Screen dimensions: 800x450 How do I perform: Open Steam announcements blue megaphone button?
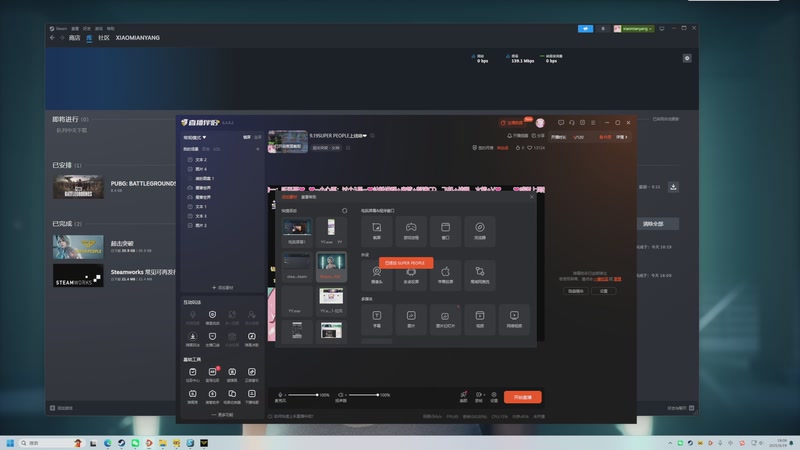pyautogui.click(x=585, y=29)
